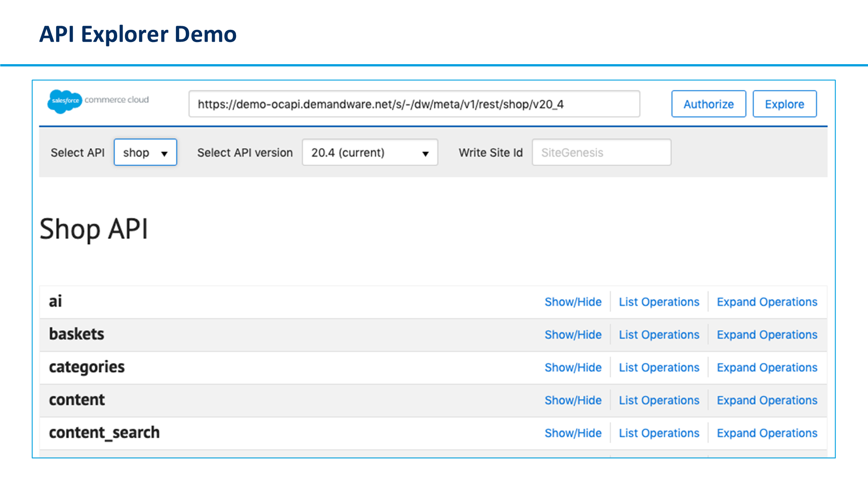
Task: Click the baskets resource name
Action: click(x=76, y=334)
